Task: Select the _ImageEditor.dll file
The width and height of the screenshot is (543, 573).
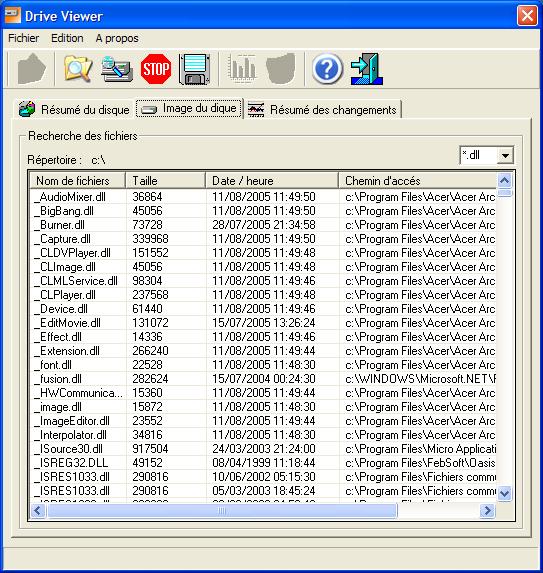Action: (72, 421)
